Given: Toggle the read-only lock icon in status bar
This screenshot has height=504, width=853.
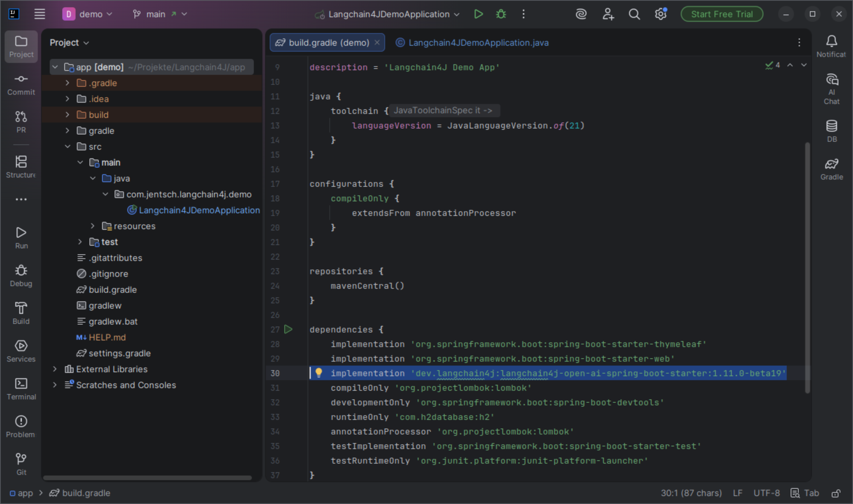Looking at the screenshot, I should [836, 493].
